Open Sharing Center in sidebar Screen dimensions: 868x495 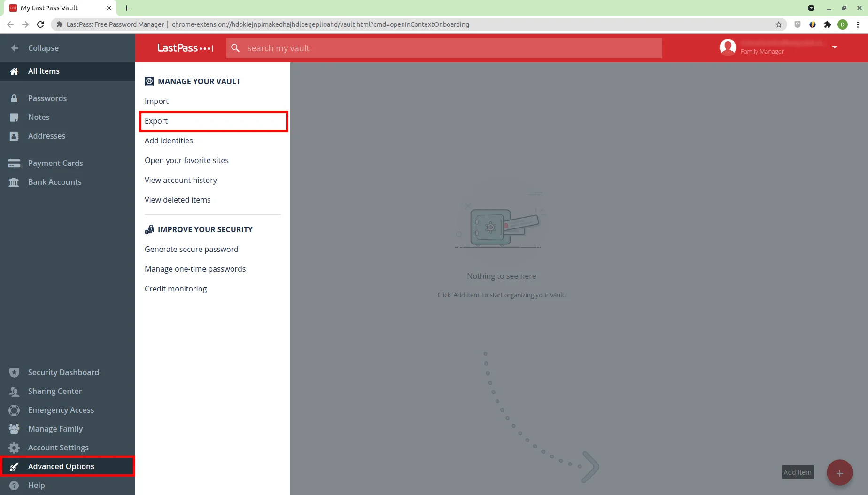pos(55,391)
